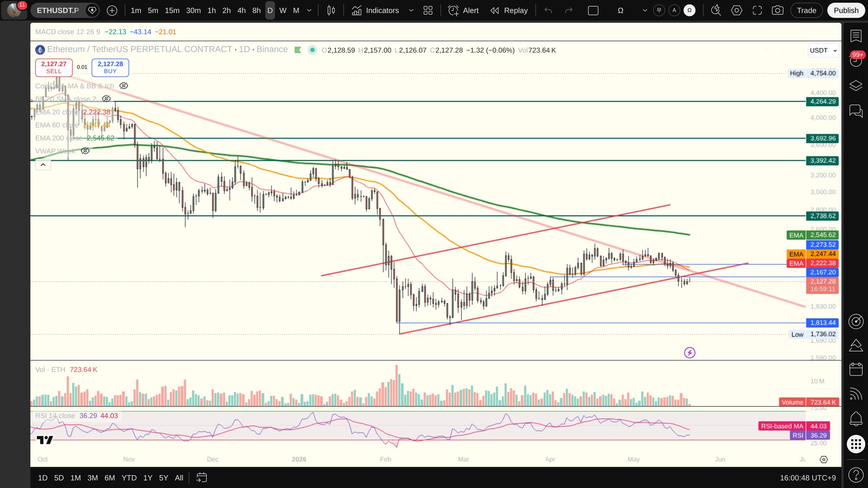868x488 pixels.
Task: Undo the last chart action
Action: coord(548,10)
